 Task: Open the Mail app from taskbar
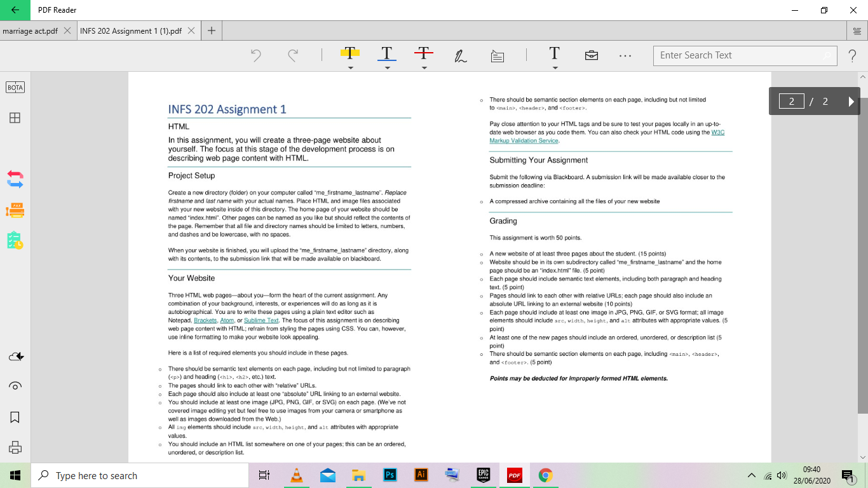click(x=328, y=475)
